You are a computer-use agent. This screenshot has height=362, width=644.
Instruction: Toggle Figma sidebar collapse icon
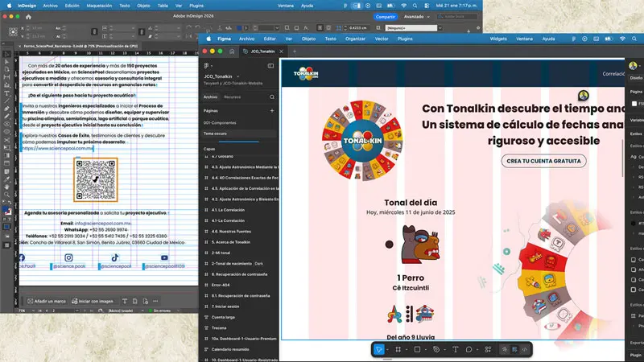point(270,66)
